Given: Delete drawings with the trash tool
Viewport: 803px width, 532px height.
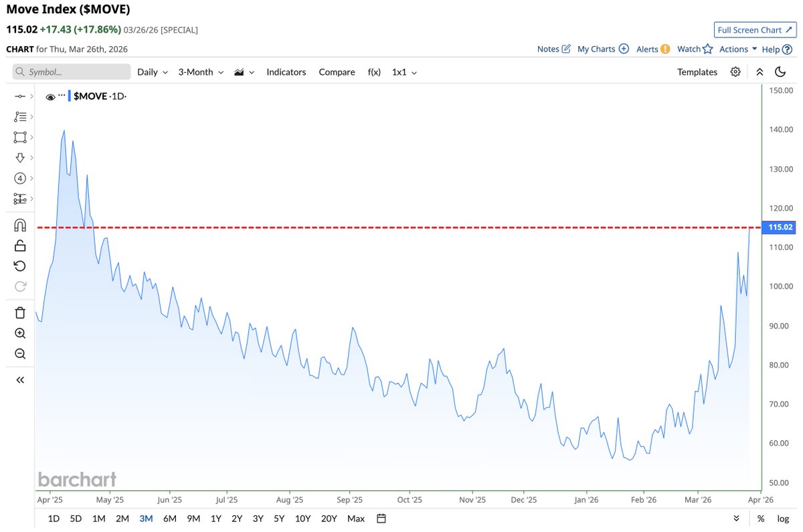Looking at the screenshot, I should 19,313.
